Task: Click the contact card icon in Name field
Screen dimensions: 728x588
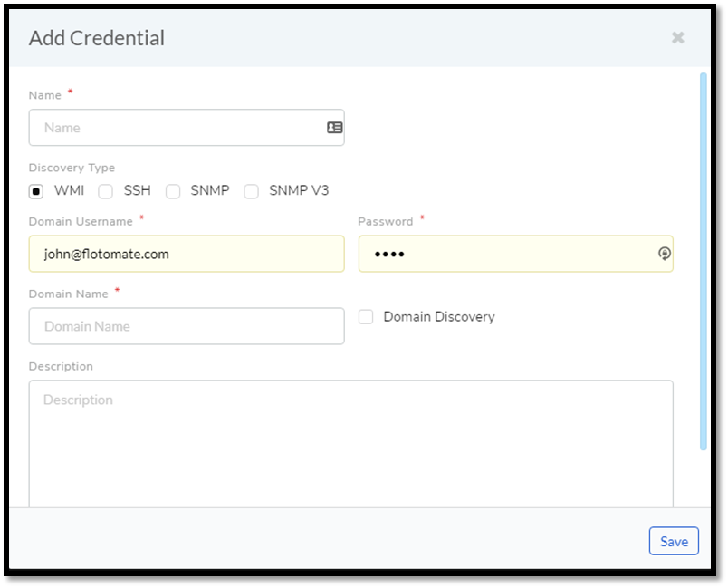Action: (x=335, y=127)
